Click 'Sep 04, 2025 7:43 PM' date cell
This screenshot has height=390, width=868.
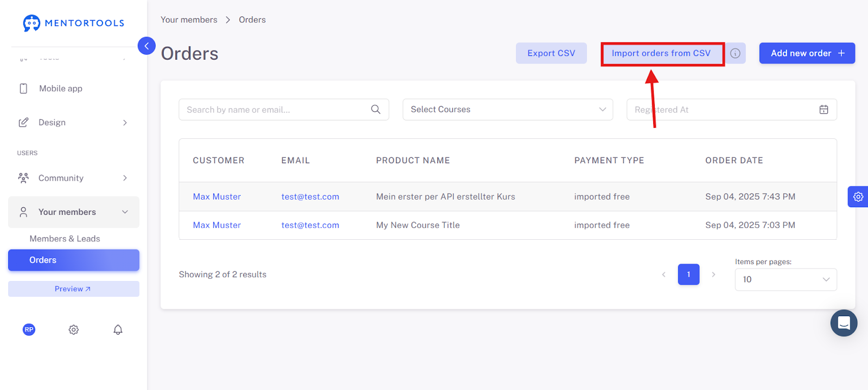[750, 197]
